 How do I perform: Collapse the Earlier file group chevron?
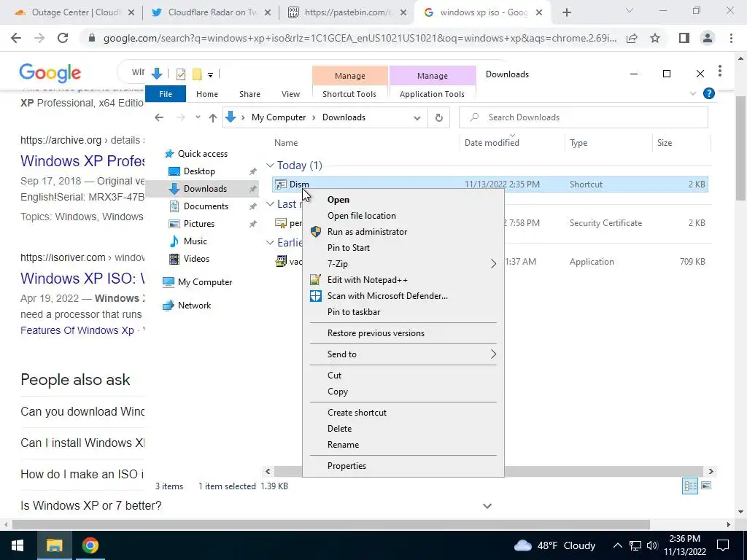(270, 243)
